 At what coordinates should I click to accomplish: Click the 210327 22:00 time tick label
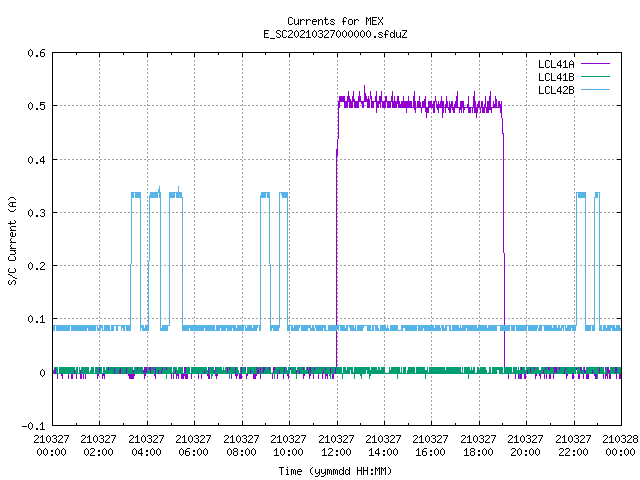pos(573,446)
